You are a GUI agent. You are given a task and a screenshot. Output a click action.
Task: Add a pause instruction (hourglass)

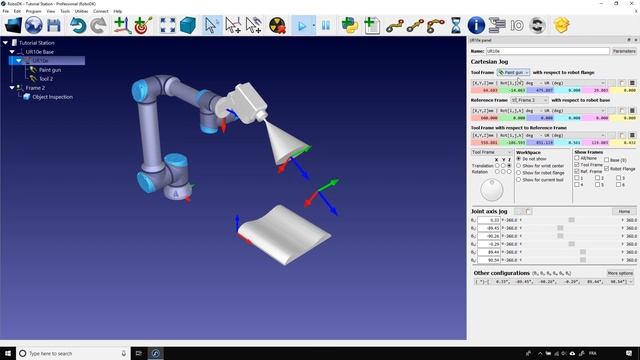(x=456, y=25)
